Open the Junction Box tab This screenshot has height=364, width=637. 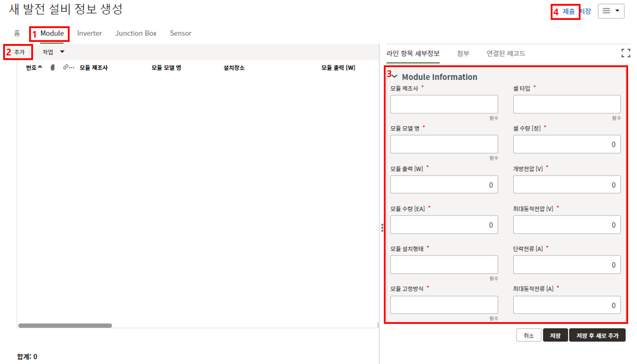[136, 33]
